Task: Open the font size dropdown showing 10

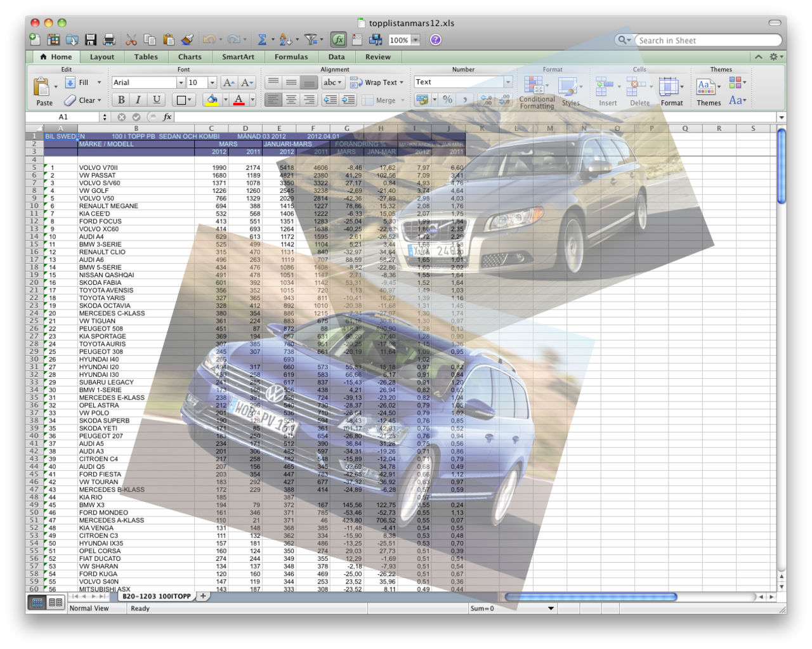Action: coord(212,82)
